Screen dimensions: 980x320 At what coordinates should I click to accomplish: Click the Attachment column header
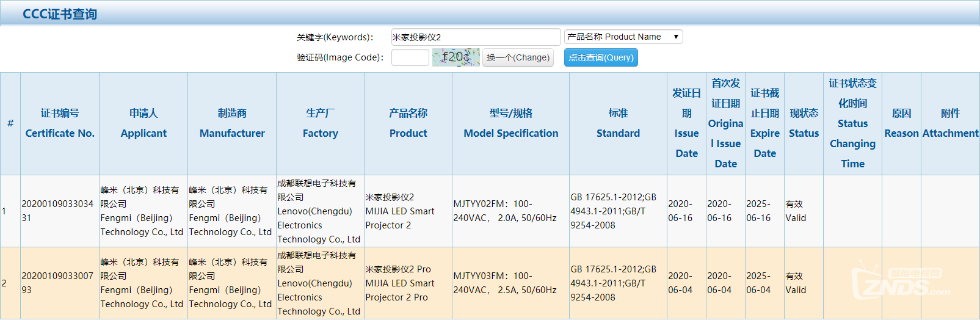pos(951,123)
